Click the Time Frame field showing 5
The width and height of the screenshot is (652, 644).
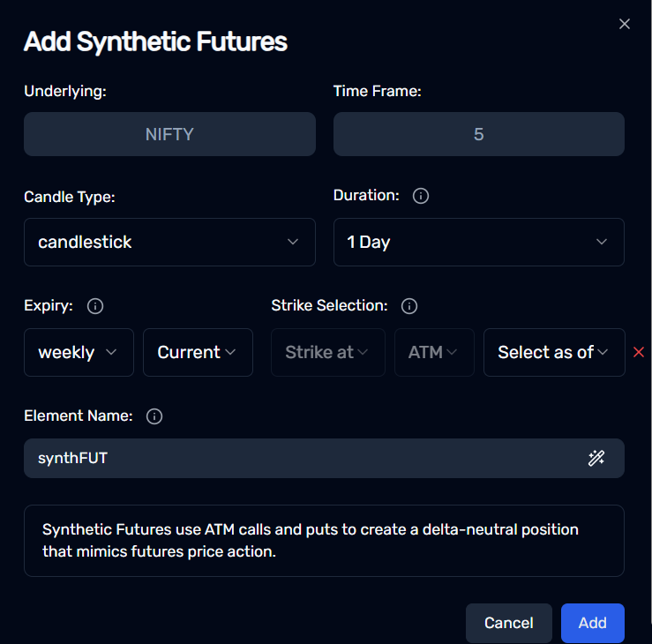pos(478,134)
